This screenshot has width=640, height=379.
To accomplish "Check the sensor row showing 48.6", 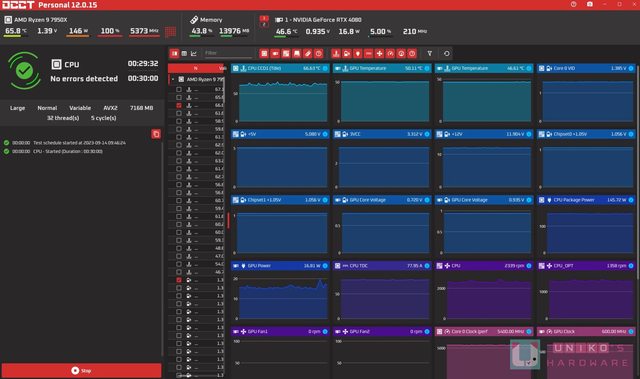I will tap(179, 248).
